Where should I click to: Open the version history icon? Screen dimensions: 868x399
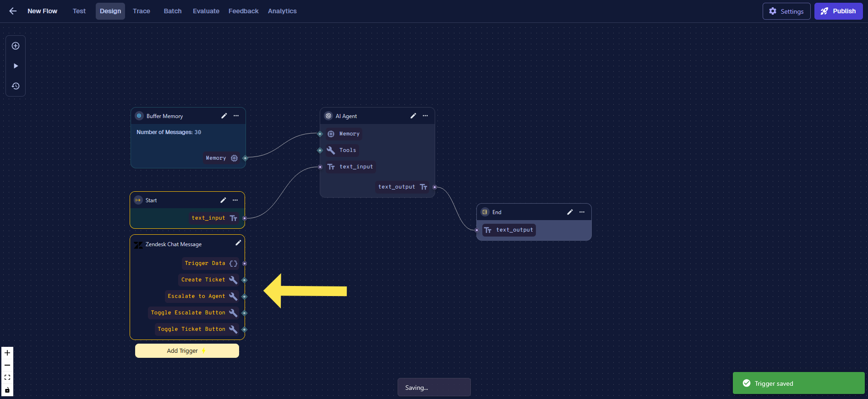point(16,86)
